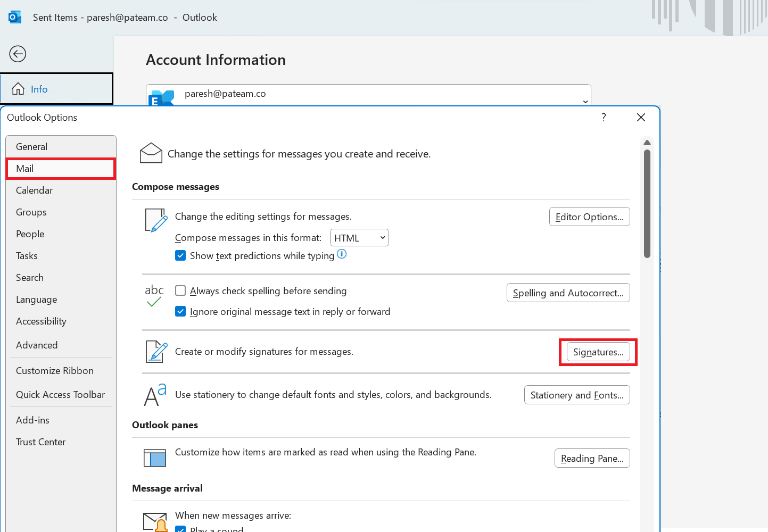Open the Compose messages format dropdown
This screenshot has height=532, width=768.
[359, 238]
